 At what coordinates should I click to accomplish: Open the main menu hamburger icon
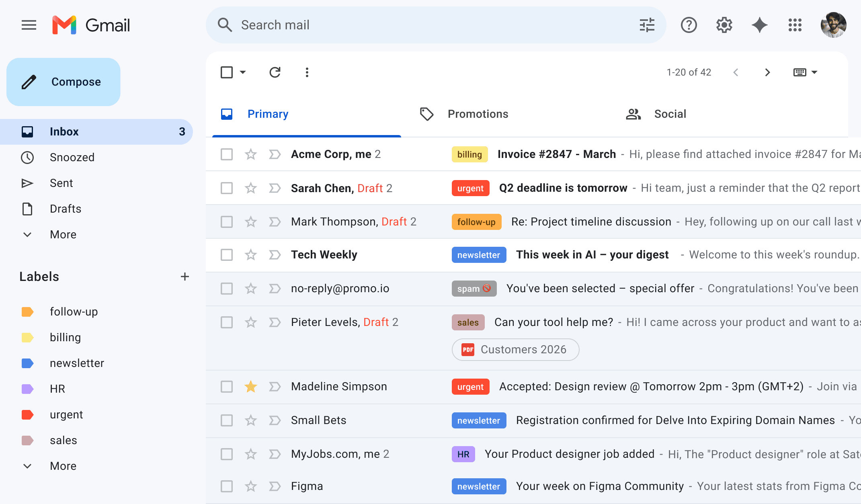point(29,25)
